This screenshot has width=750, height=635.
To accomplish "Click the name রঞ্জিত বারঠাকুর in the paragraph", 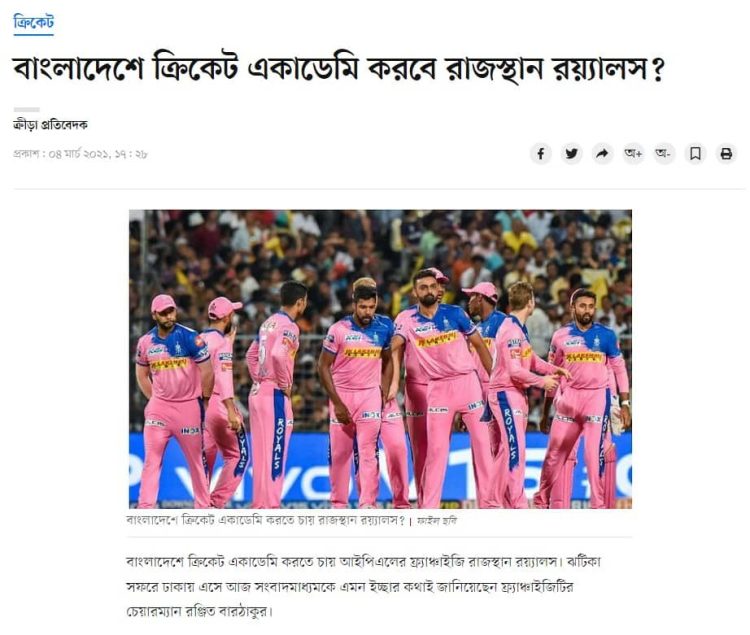I will point(234,612).
